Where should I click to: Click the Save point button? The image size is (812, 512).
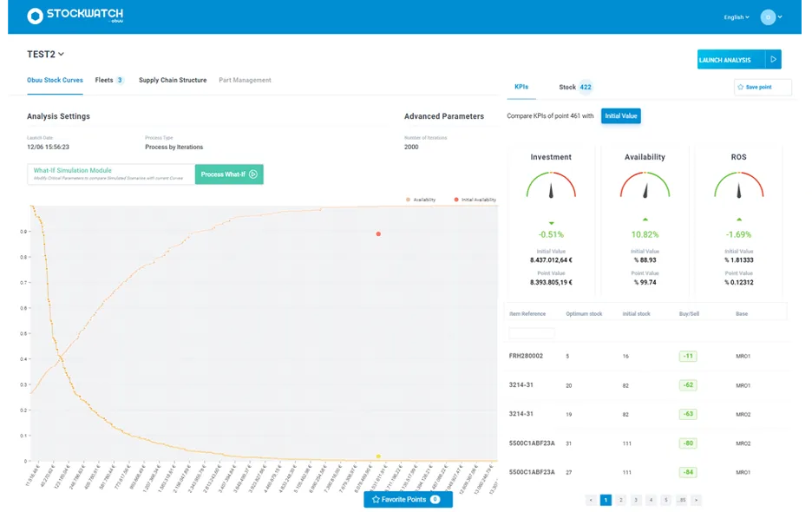point(763,87)
